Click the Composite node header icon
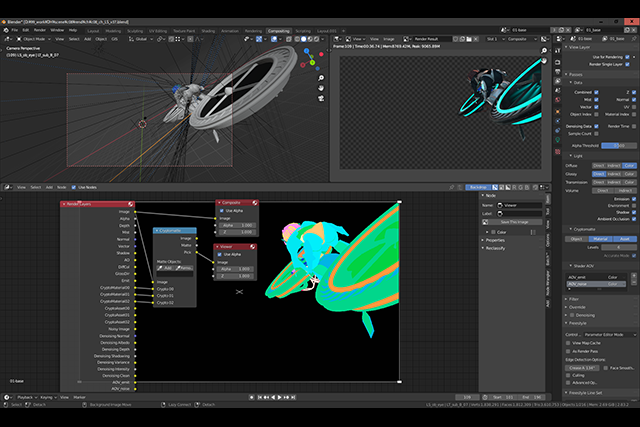Viewport: 640px width, 427px height. tap(256, 202)
